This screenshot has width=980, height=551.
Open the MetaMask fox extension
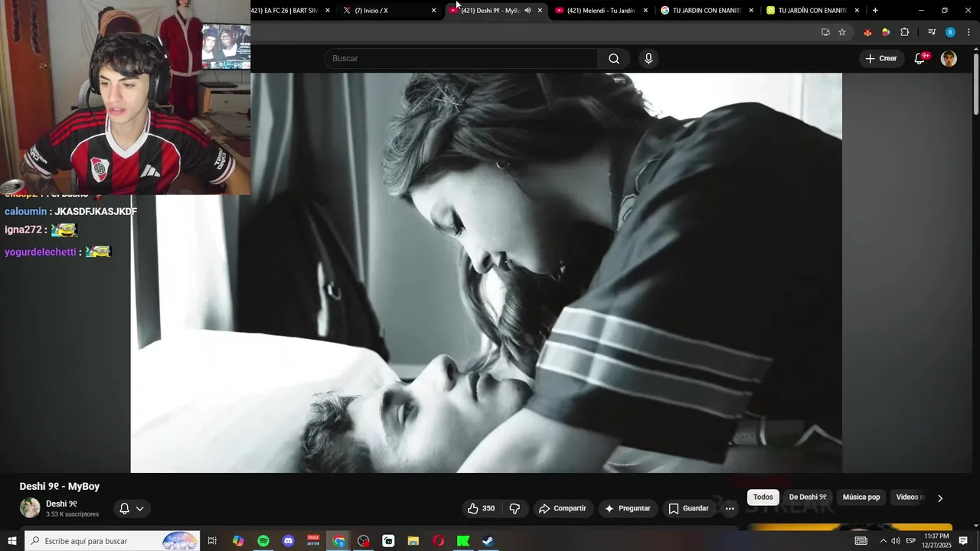pyautogui.click(x=867, y=32)
